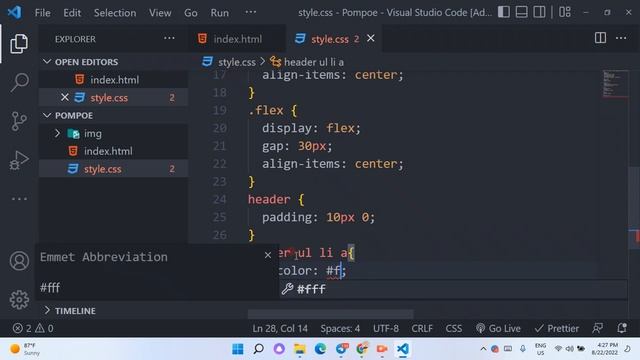This screenshot has width=640, height=360.
Task: Open Microsoft Edge from taskbar
Action: (x=320, y=349)
